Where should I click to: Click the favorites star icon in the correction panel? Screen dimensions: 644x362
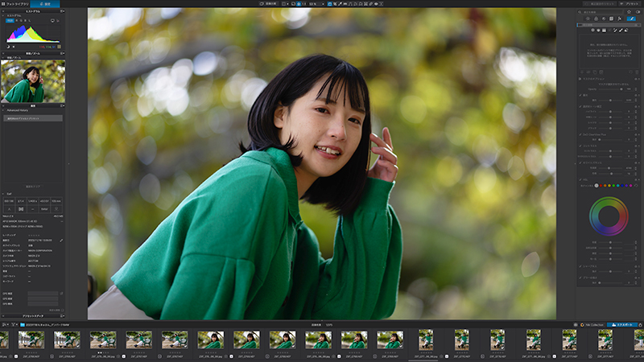(x=629, y=12)
